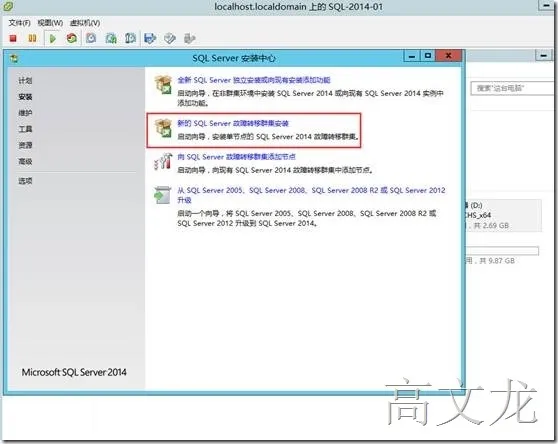Stop the virtual machine with red square
Viewport: 558px width, 444px height.
13,38
